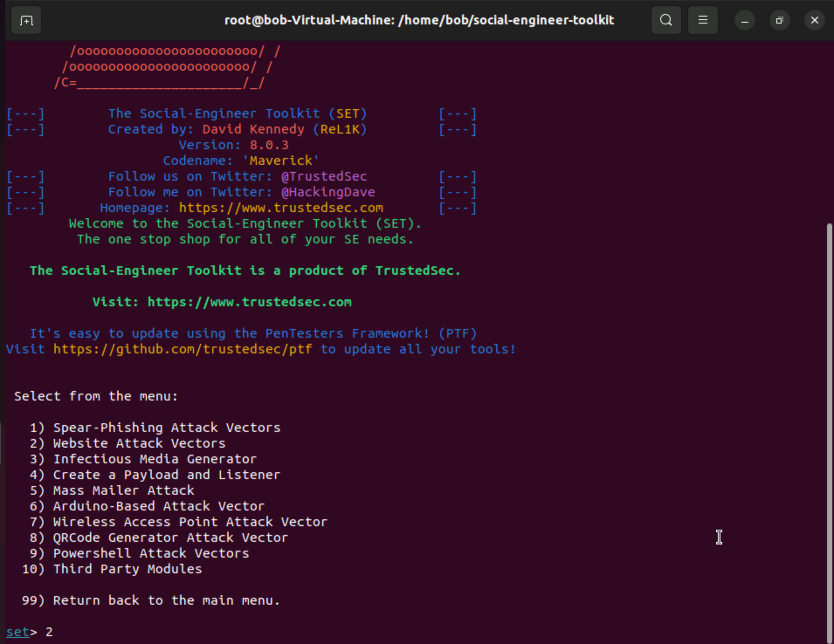Click the trustedsec.com Homepage URL
Viewport: 834px width, 644px height.
click(281, 208)
